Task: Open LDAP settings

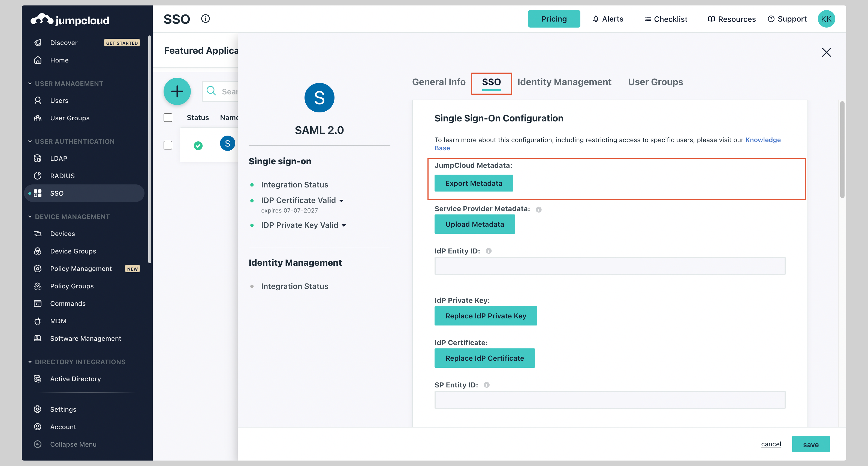Action: [59, 159]
